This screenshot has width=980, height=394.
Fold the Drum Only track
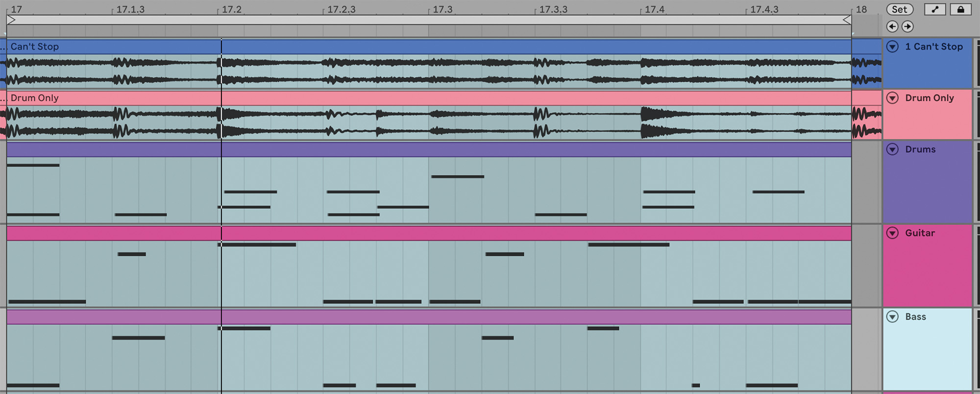click(892, 98)
